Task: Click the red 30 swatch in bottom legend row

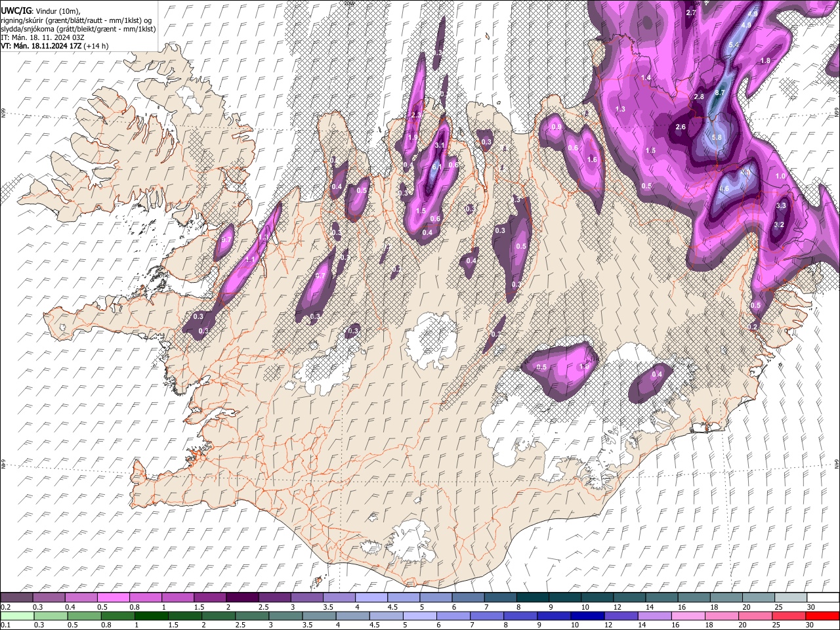Action: point(822,616)
